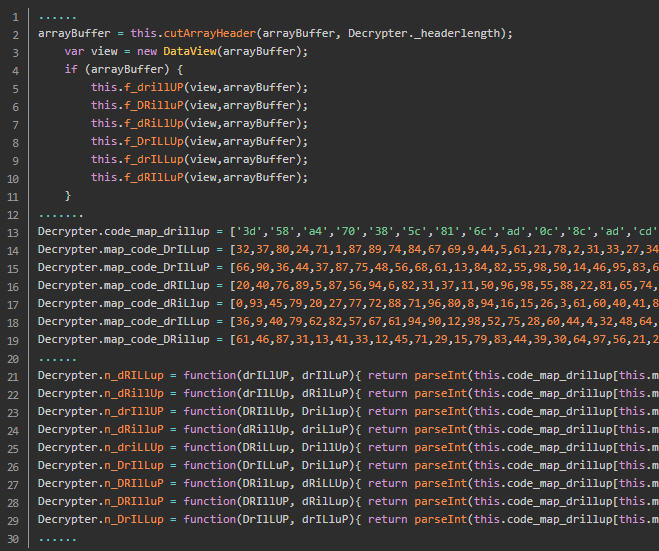Click 'Decrypter._headerlength' argument on line 2
This screenshot has height=551, width=659.
[426, 33]
